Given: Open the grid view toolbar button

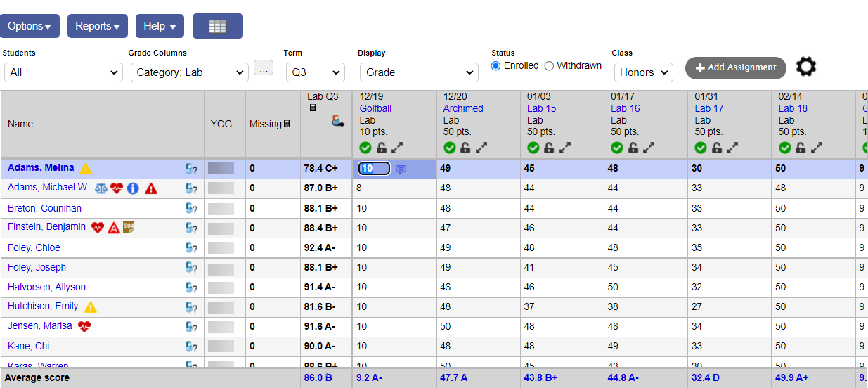Looking at the screenshot, I should pos(217,26).
